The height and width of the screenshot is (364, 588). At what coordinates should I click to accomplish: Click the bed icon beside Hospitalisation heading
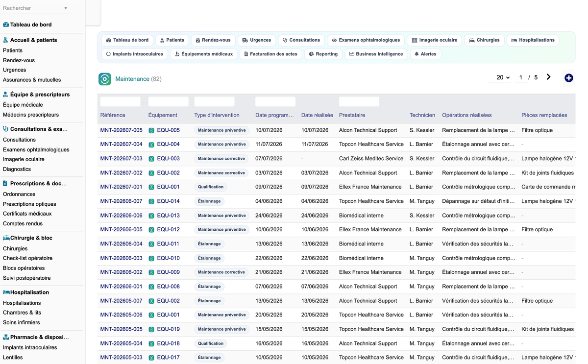tap(6, 292)
